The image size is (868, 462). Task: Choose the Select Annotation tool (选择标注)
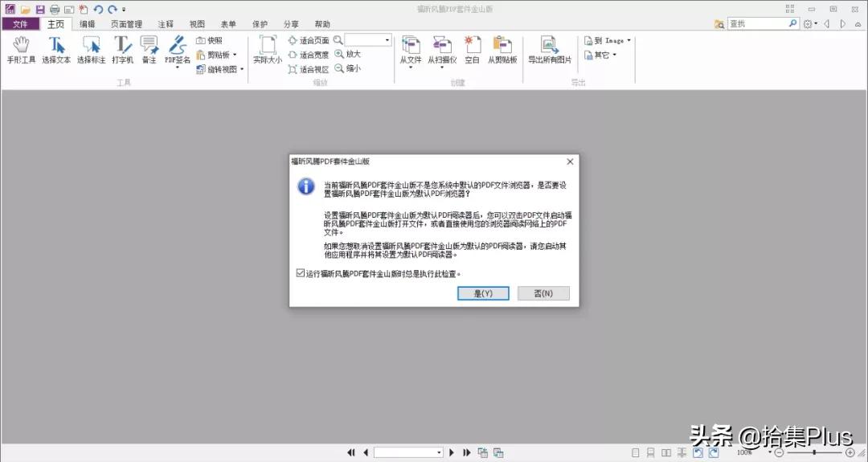[x=92, y=50]
